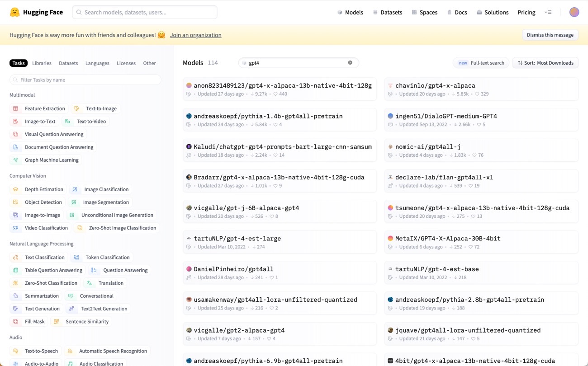Open the Sort: Most Downloads dropdown

click(545, 63)
